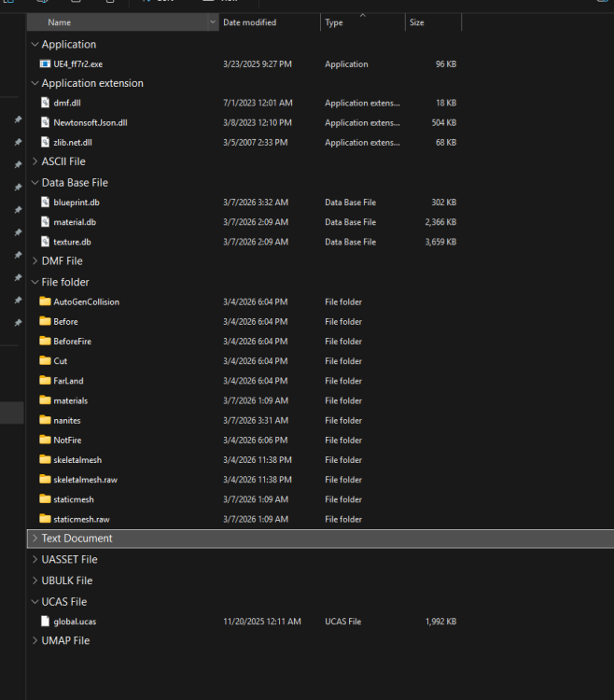Image resolution: width=614 pixels, height=700 pixels.
Task: Click the 2,366 KB size value
Action: pyautogui.click(x=440, y=222)
